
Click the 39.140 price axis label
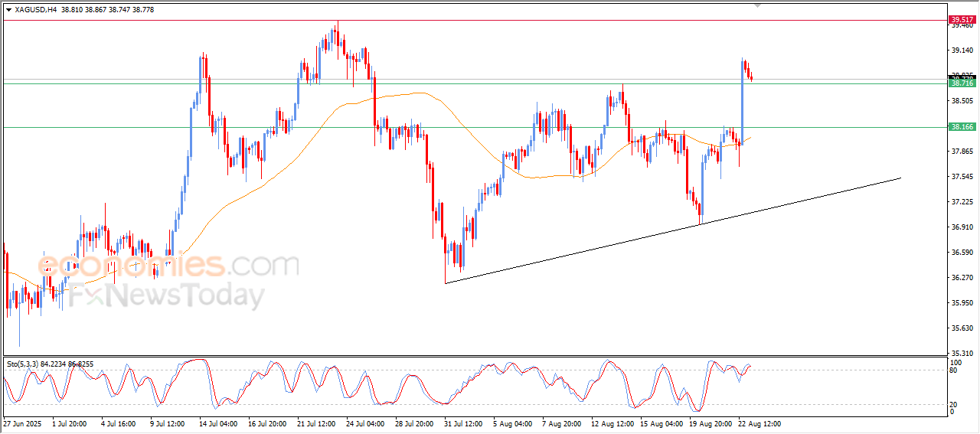(x=962, y=51)
